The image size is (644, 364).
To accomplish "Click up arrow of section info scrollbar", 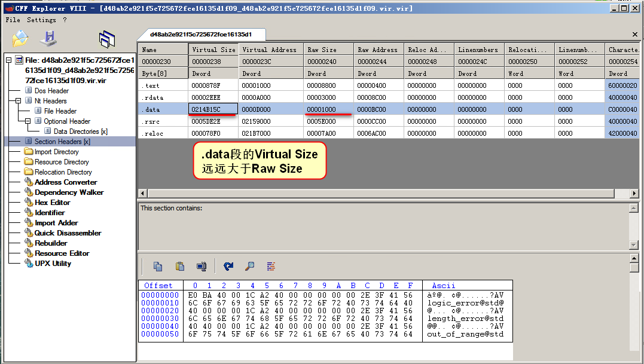I will [634, 208].
